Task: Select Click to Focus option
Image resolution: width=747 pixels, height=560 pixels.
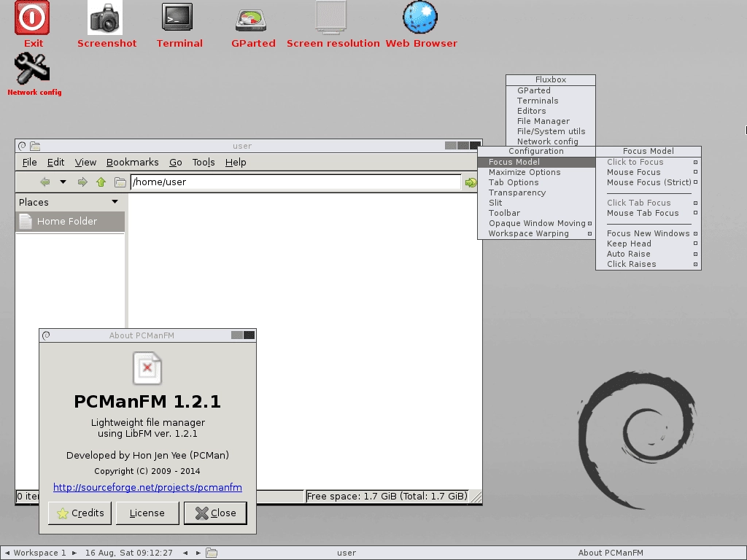Action: pos(649,162)
